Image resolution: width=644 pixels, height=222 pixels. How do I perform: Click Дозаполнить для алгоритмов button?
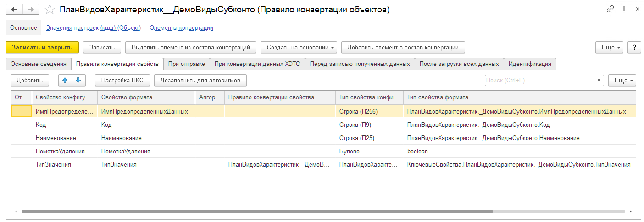click(x=200, y=80)
